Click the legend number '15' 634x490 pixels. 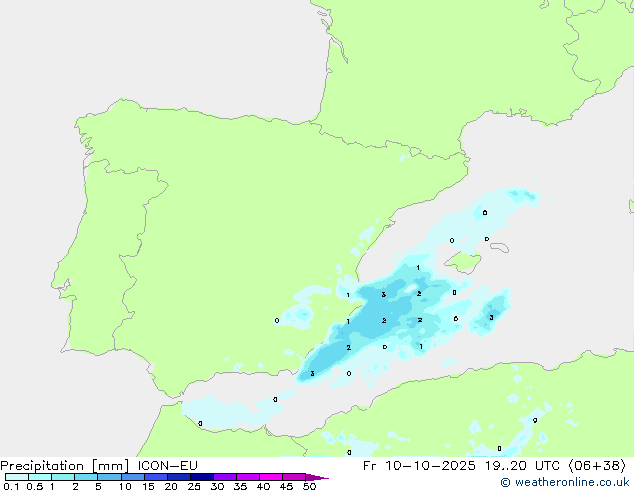(148, 486)
